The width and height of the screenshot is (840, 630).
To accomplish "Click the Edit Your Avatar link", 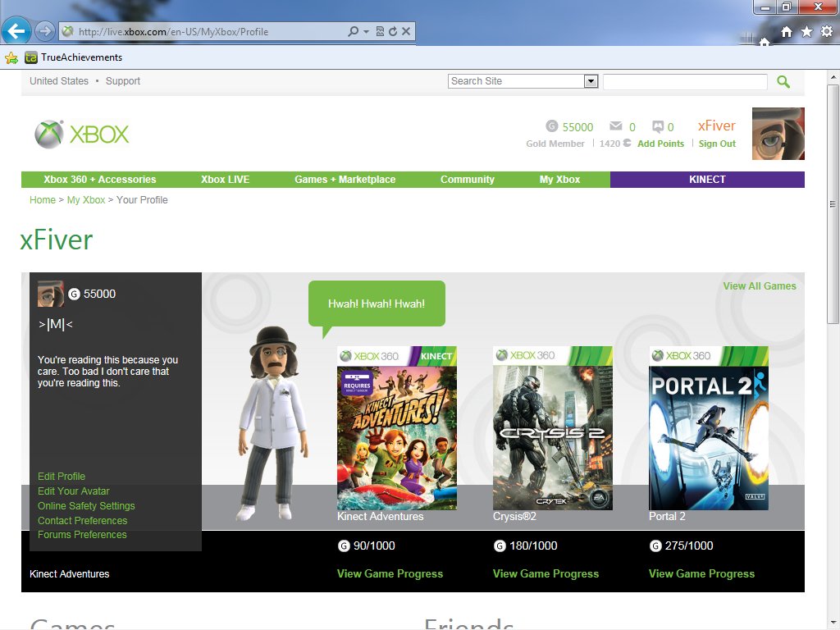I will click(x=73, y=491).
